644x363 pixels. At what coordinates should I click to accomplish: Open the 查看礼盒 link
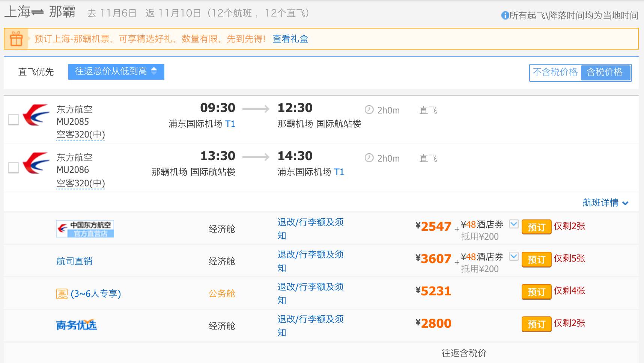290,39
